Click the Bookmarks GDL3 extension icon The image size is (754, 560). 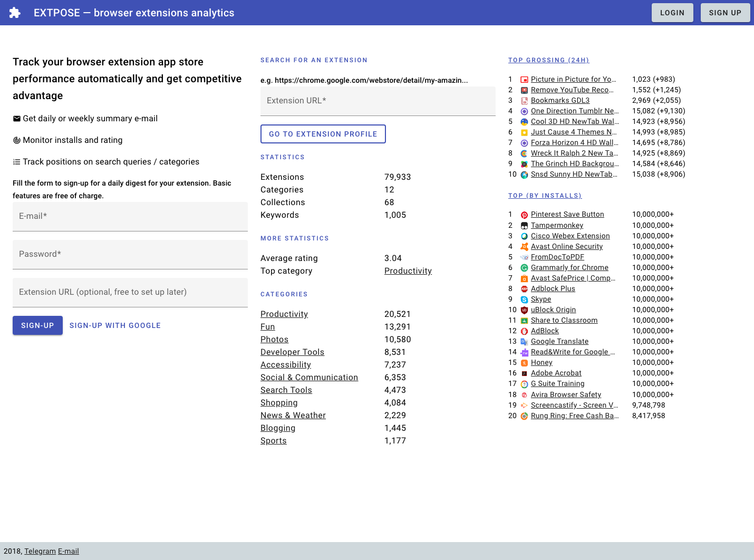point(524,101)
